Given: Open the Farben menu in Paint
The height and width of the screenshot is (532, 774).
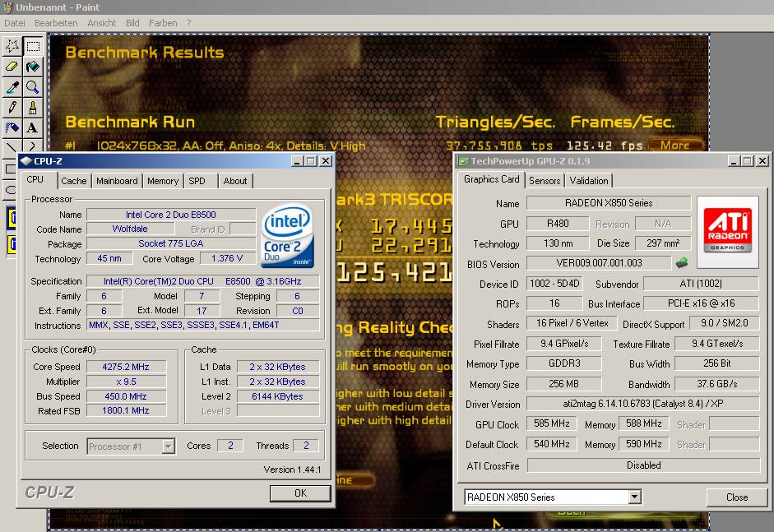Looking at the screenshot, I should click(163, 23).
